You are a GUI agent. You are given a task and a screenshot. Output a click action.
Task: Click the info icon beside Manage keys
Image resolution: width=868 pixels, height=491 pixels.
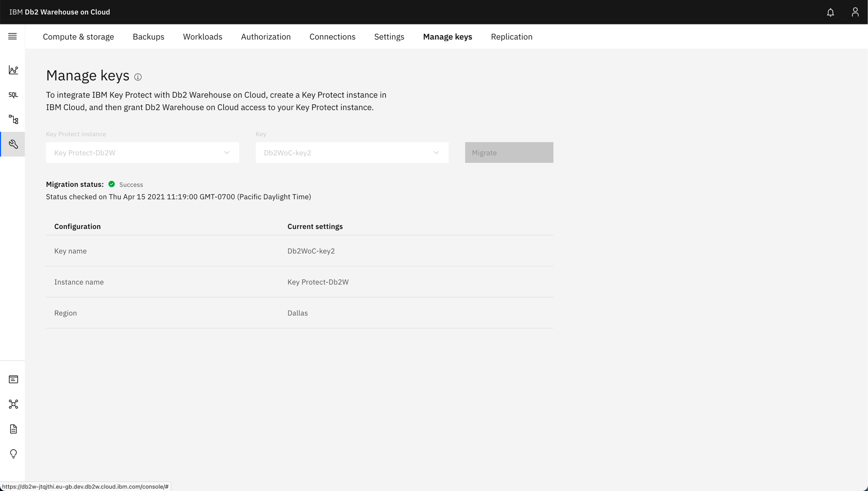click(x=138, y=77)
